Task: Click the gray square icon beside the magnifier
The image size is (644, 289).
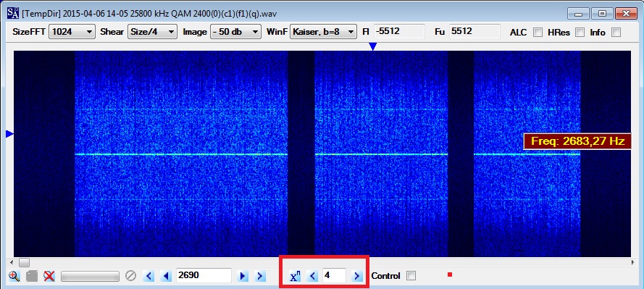Action: (32, 276)
